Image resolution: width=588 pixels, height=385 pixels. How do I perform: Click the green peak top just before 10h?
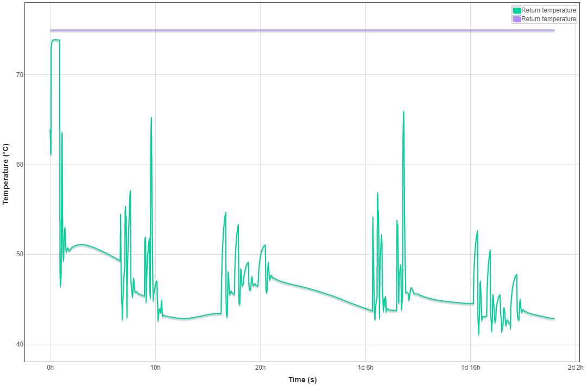pos(151,118)
